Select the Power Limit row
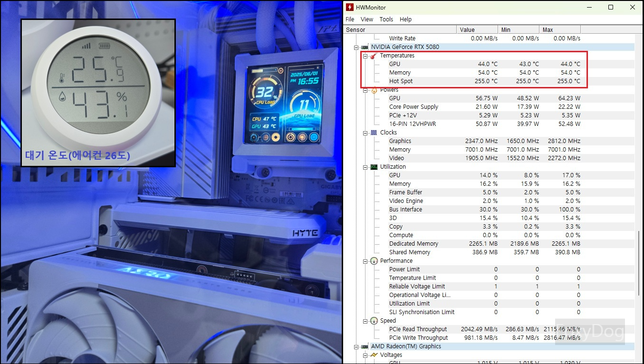This screenshot has height=364, width=644. tap(489, 269)
